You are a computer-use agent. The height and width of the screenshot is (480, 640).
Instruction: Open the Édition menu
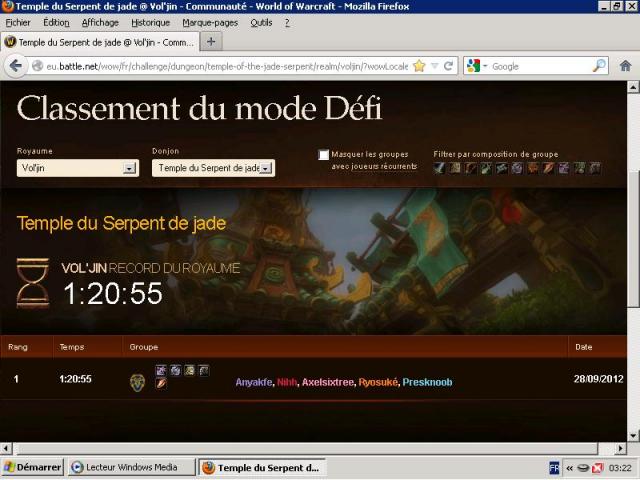(x=56, y=23)
